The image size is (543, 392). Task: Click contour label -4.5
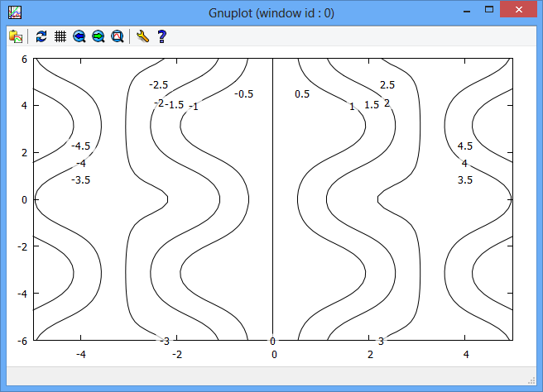(80, 146)
